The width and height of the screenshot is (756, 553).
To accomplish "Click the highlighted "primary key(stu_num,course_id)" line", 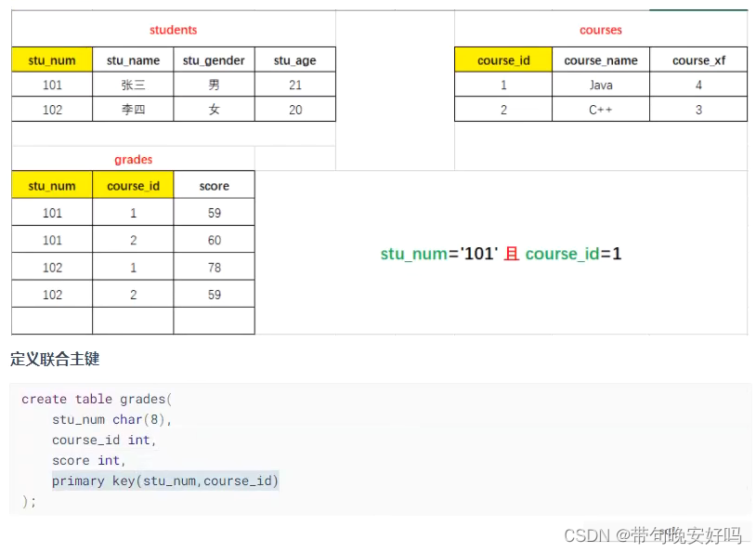I will point(165,481).
